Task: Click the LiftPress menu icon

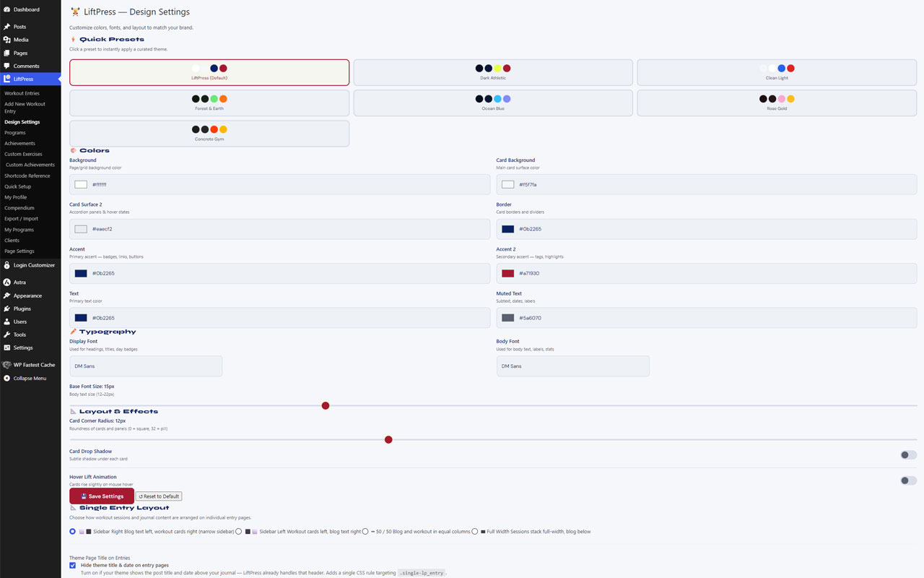Action: coord(7,79)
